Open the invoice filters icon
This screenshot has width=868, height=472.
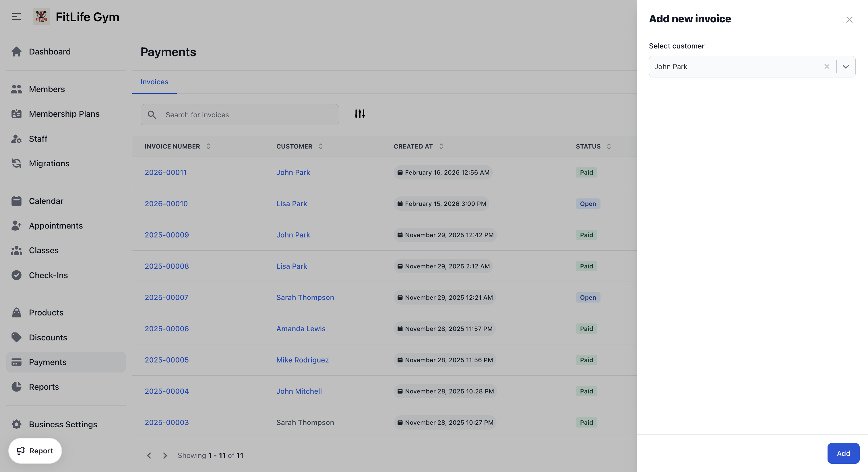(x=360, y=114)
